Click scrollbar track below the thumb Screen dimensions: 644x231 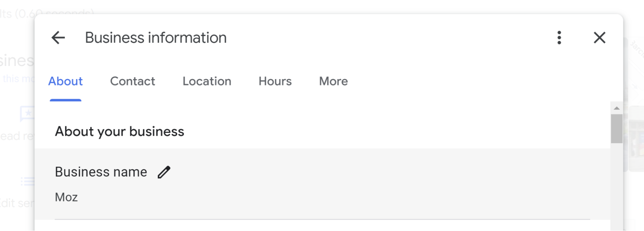tap(617, 187)
